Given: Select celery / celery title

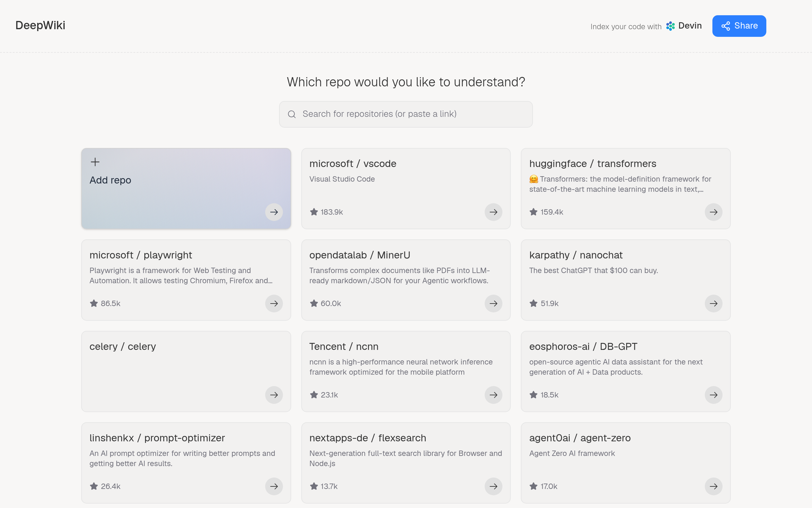Looking at the screenshot, I should click(122, 346).
